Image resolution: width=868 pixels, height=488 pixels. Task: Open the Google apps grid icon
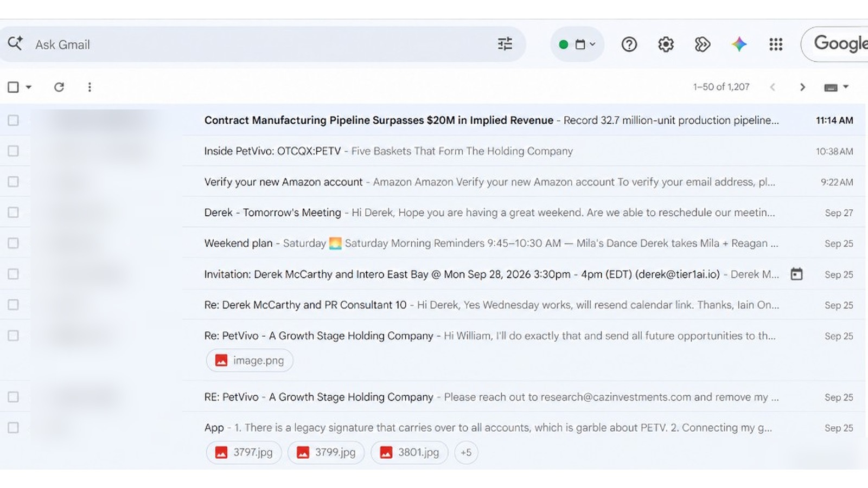[x=776, y=44]
